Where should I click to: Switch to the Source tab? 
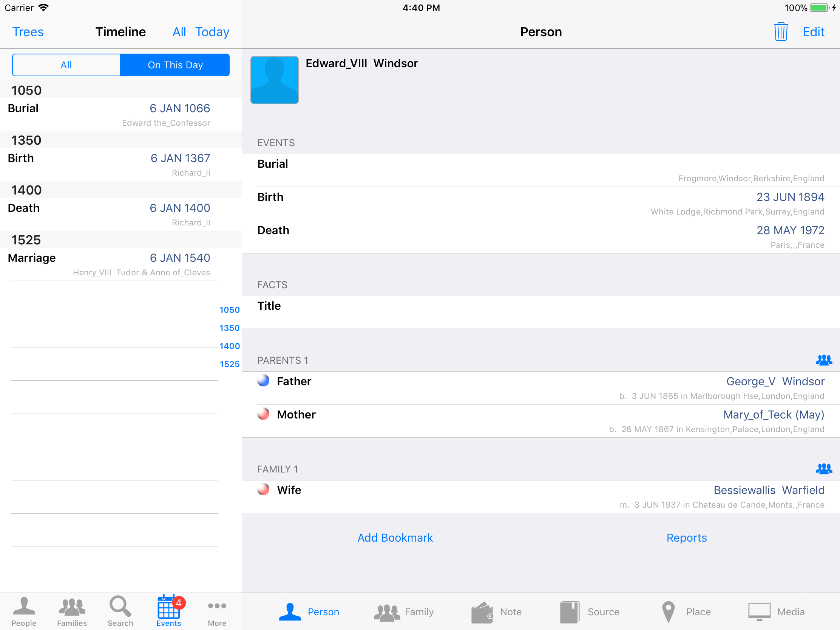[590, 612]
